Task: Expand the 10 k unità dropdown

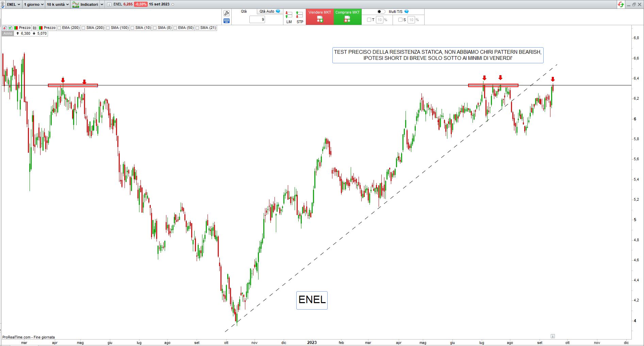Action: click(x=58, y=4)
